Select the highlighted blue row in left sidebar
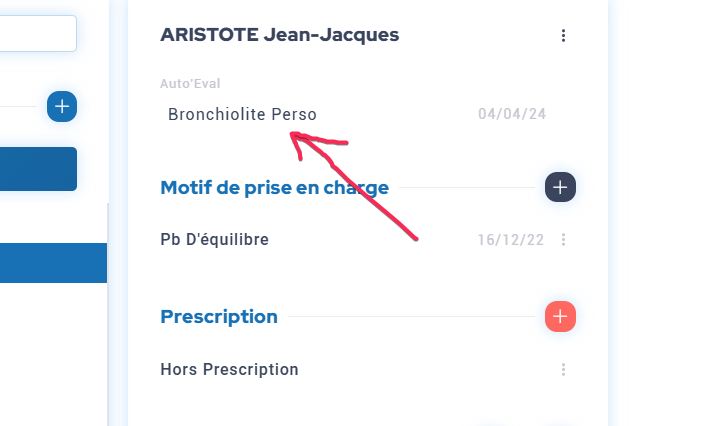The image size is (712, 426). click(x=53, y=263)
